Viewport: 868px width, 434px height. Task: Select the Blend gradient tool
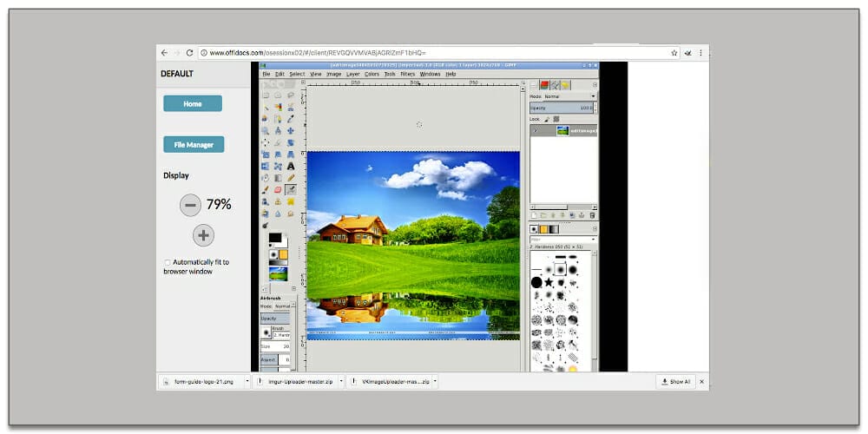[278, 178]
